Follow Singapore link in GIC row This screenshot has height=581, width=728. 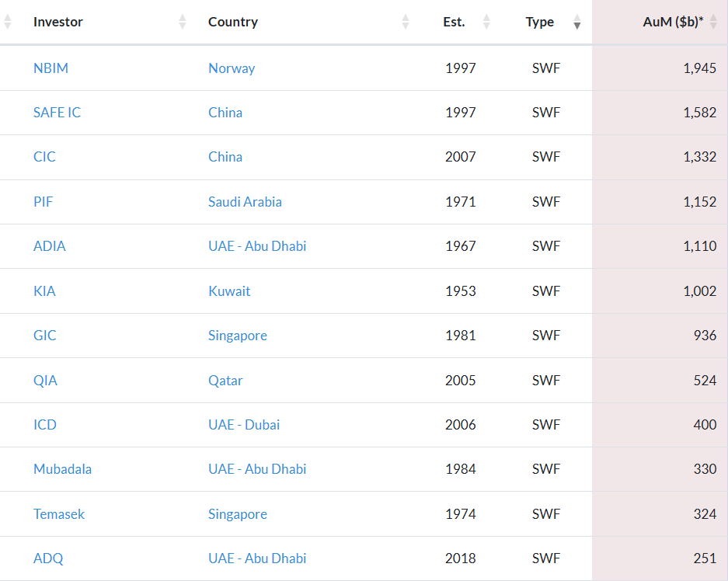click(238, 336)
